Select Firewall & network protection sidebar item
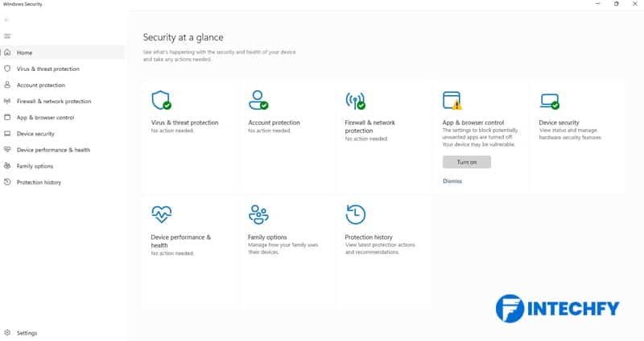The height and width of the screenshot is (341, 644). click(63, 102)
